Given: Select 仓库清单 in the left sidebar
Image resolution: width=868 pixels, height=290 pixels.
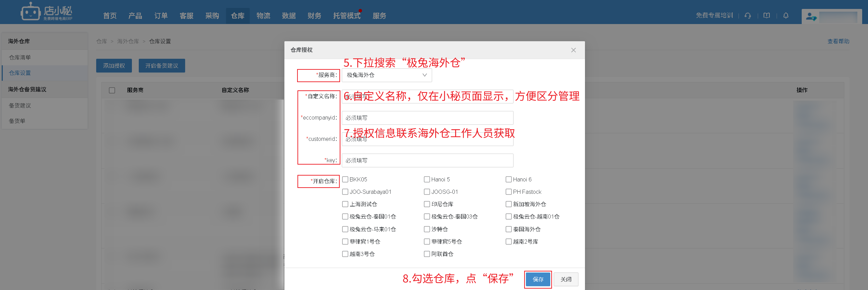Looking at the screenshot, I should (20, 57).
